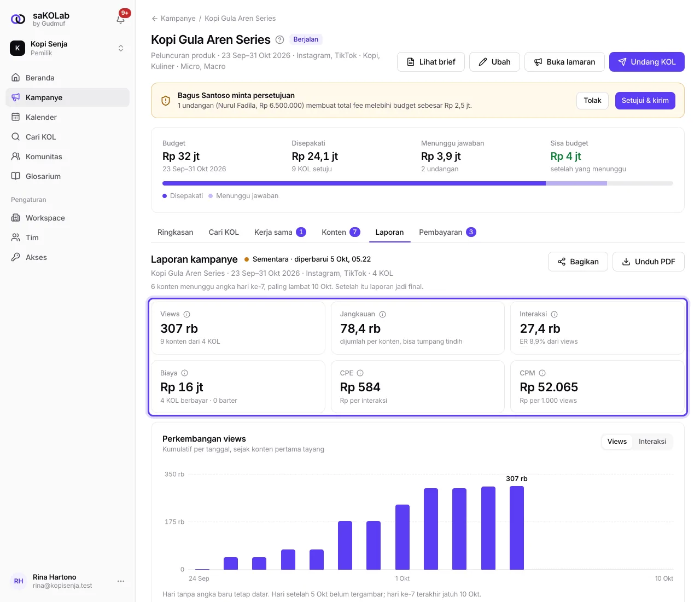Open Glosarium in the sidebar
The image size is (700, 602).
(67, 176)
